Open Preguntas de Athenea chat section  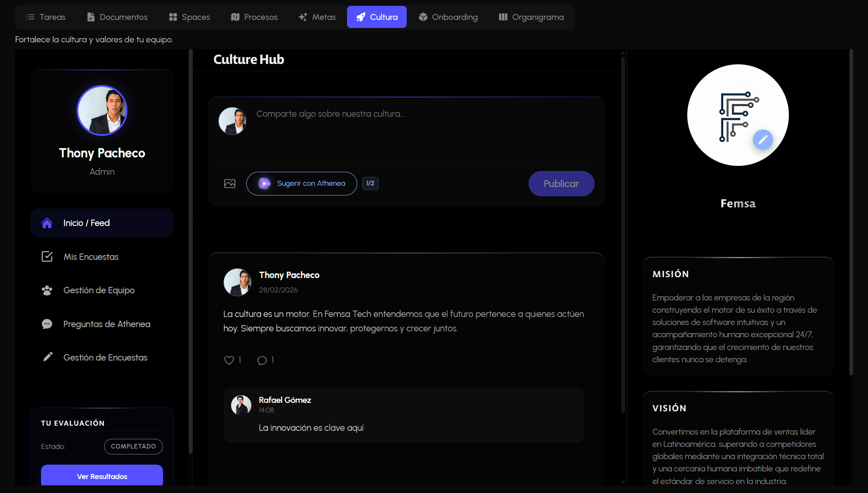pos(107,324)
